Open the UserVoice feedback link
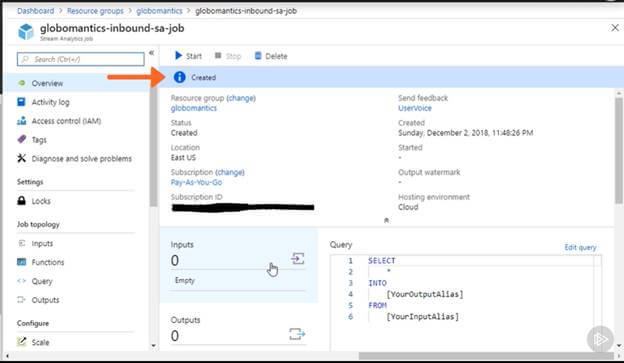The image size is (624, 363). [x=415, y=108]
